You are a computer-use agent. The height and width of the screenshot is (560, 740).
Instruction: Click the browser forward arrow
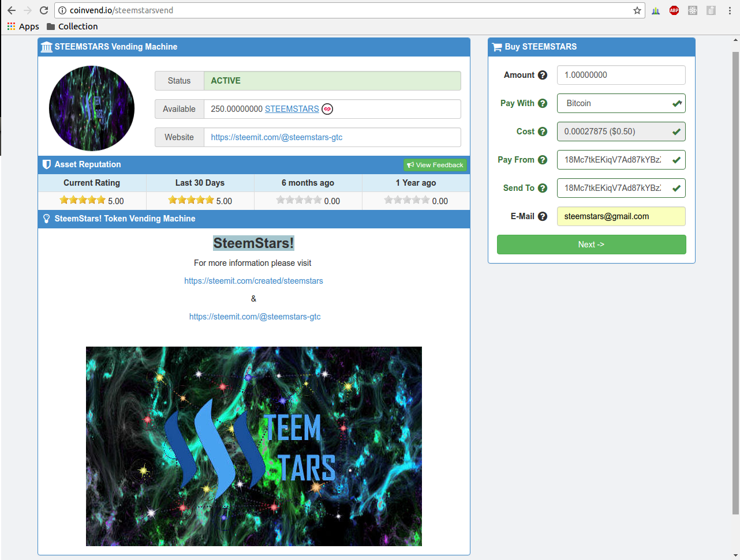27,10
